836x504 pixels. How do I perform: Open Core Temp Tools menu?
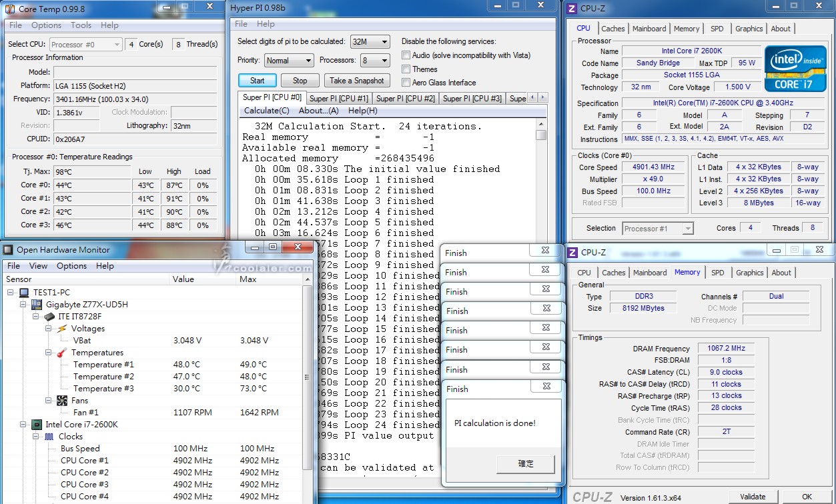81,25
